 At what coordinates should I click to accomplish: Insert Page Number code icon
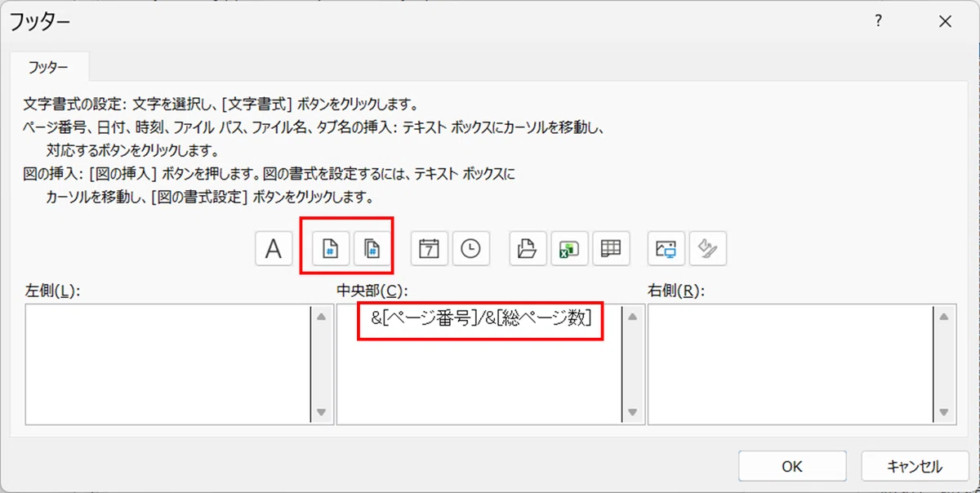(x=331, y=248)
